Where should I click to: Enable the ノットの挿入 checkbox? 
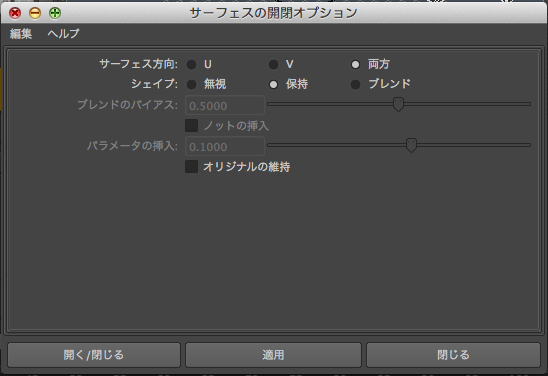tap(192, 125)
